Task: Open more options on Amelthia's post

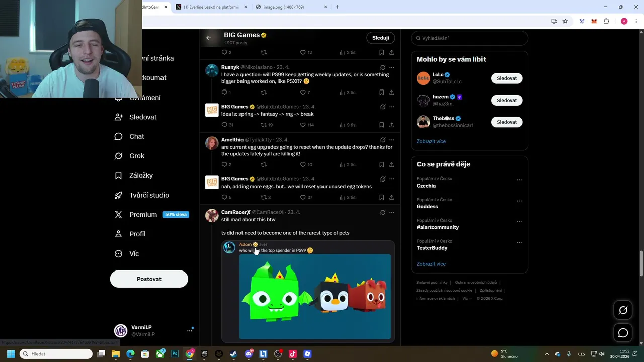Action: [391, 140]
